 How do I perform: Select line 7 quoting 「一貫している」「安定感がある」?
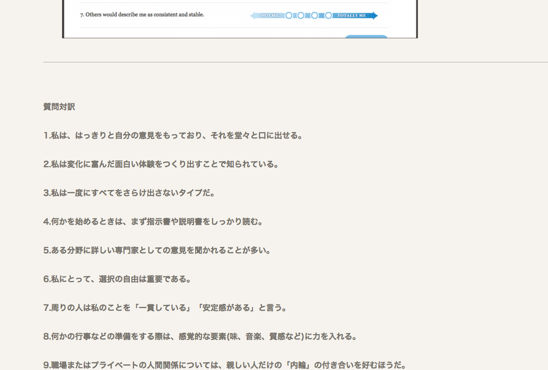pos(165,307)
